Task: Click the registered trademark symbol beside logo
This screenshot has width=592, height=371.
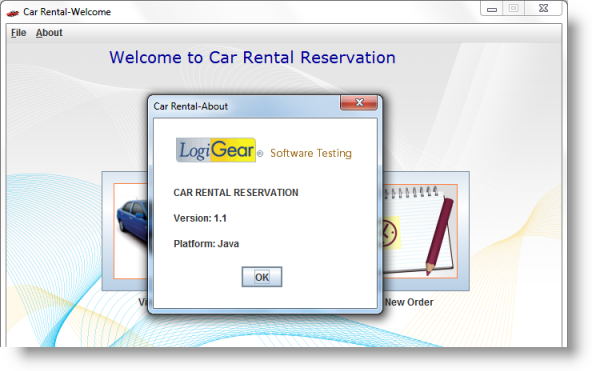Action: [260, 154]
